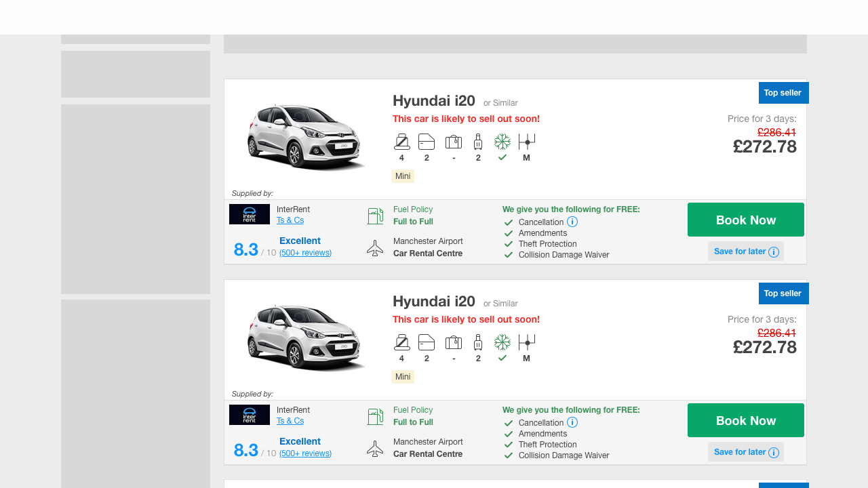
Task: View 500+ reviews link in second listing
Action: coord(305,453)
